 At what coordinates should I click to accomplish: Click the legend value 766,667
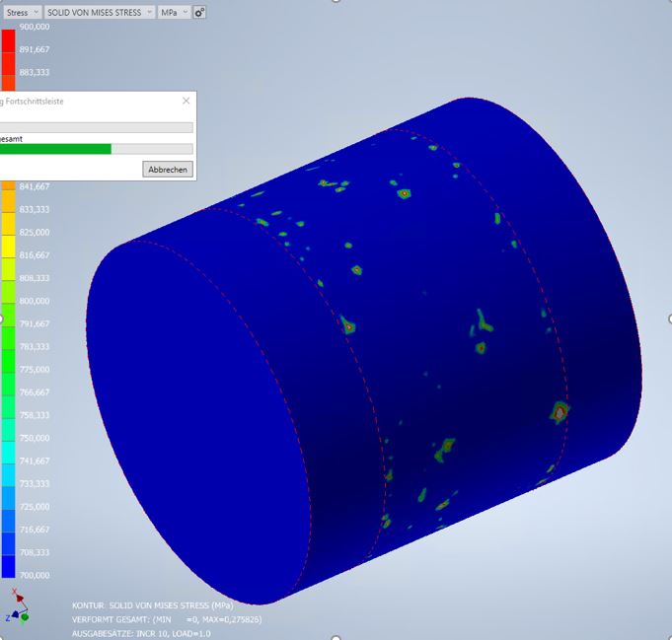click(35, 392)
